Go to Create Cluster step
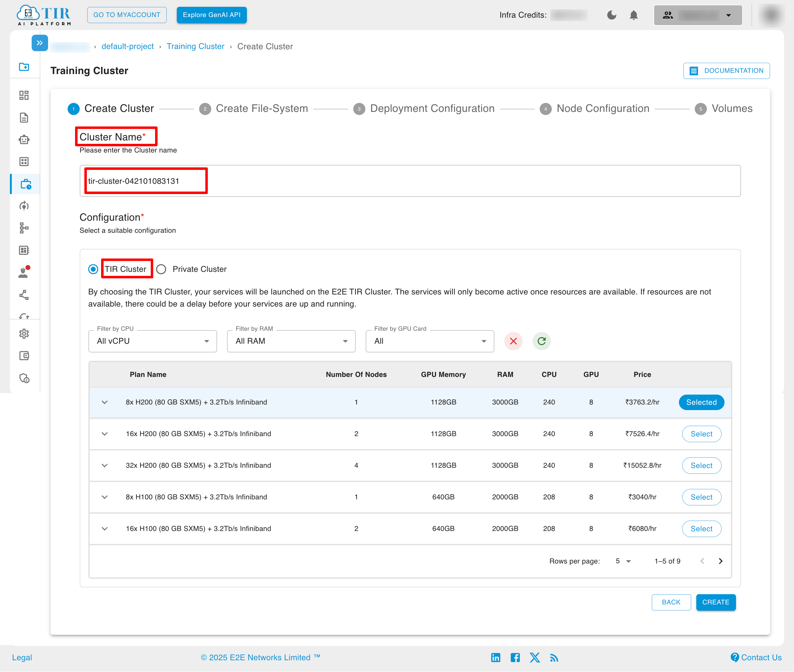 pyautogui.click(x=111, y=108)
